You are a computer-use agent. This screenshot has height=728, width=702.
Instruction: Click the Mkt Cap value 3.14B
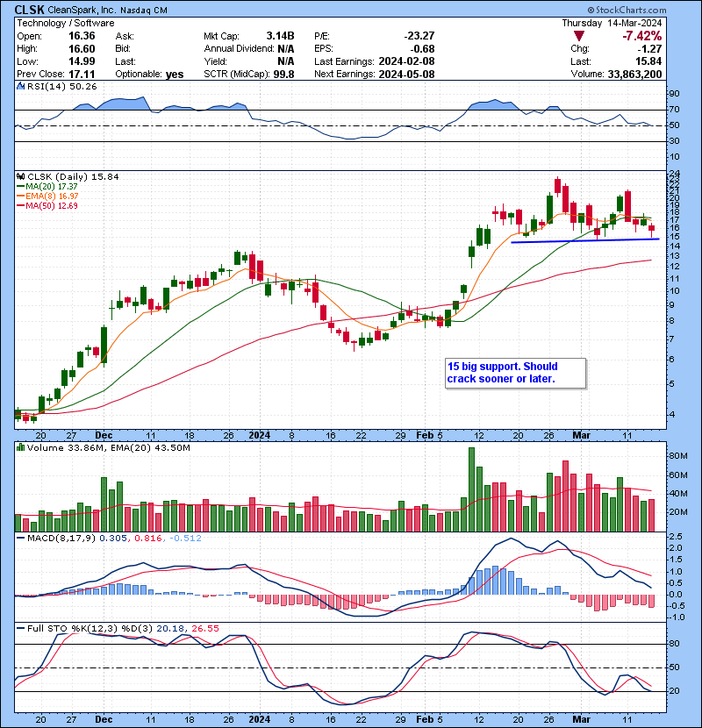280,36
